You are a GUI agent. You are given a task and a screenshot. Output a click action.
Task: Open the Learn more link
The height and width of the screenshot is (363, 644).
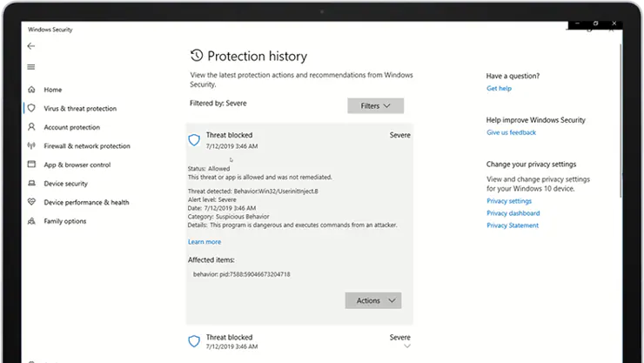[205, 242]
